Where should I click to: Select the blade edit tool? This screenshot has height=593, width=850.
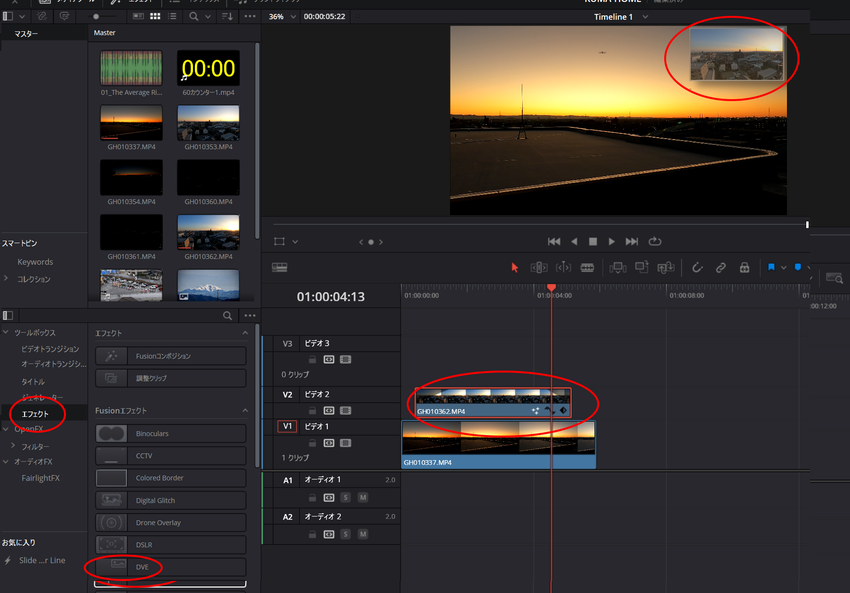tap(587, 267)
